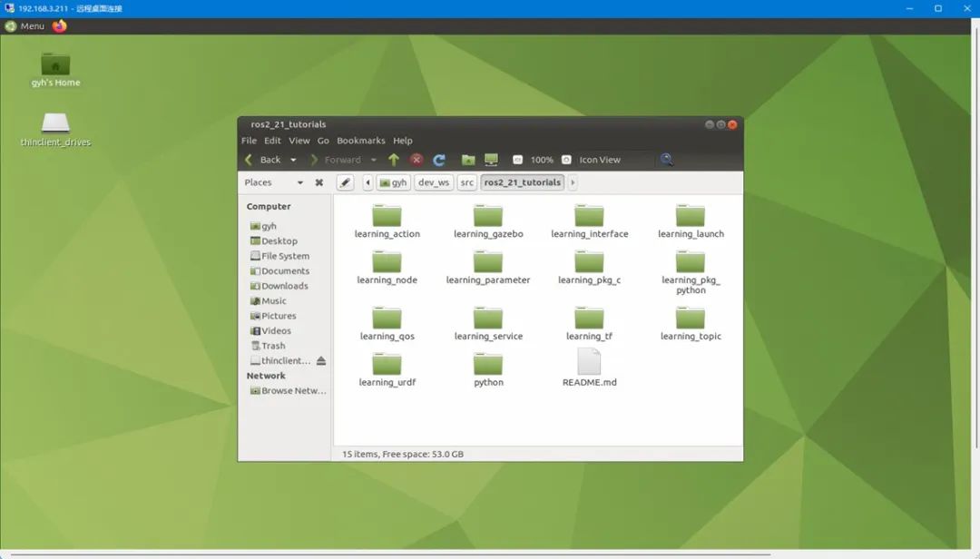Image resolution: width=980 pixels, height=559 pixels.
Task: Zoom in with the plus icon
Action: coord(566,160)
